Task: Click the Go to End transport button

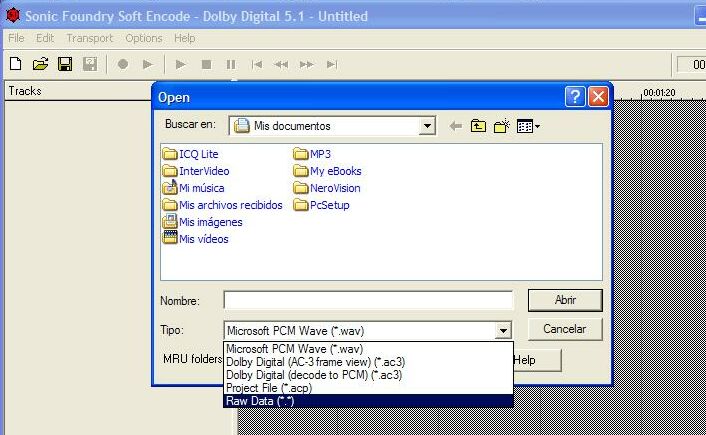Action: point(332,64)
